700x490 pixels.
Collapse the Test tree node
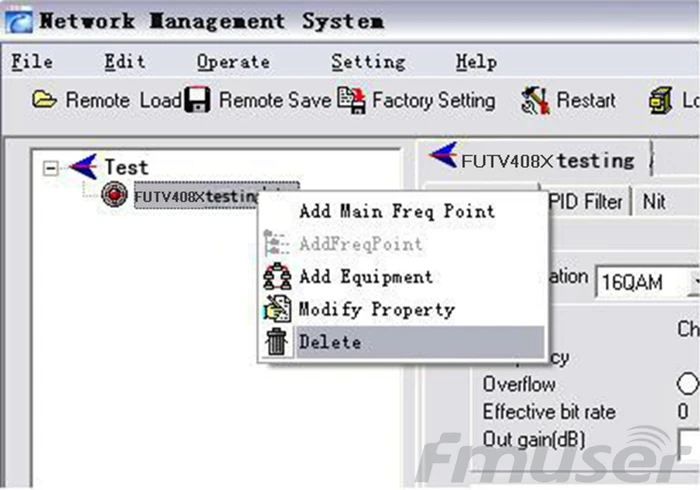click(50, 168)
